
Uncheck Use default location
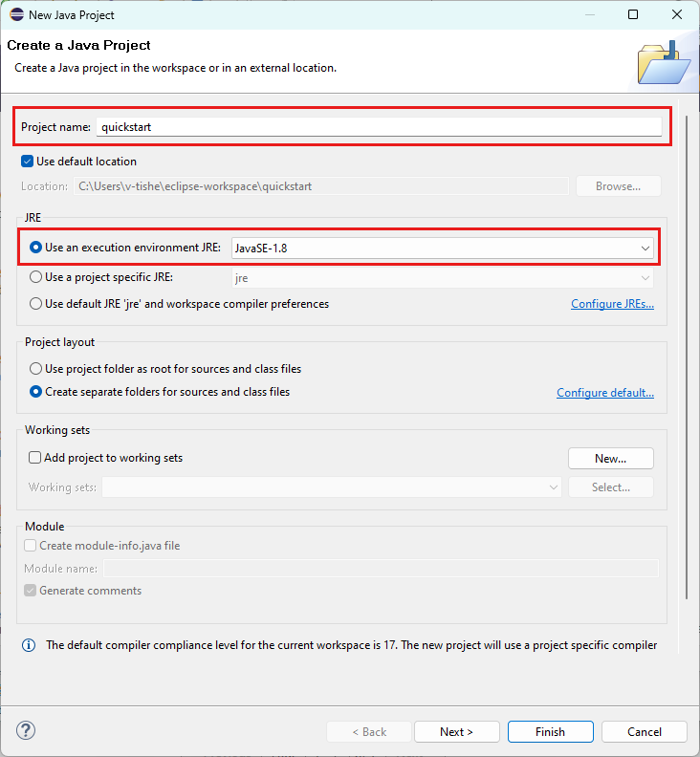pyautogui.click(x=27, y=162)
